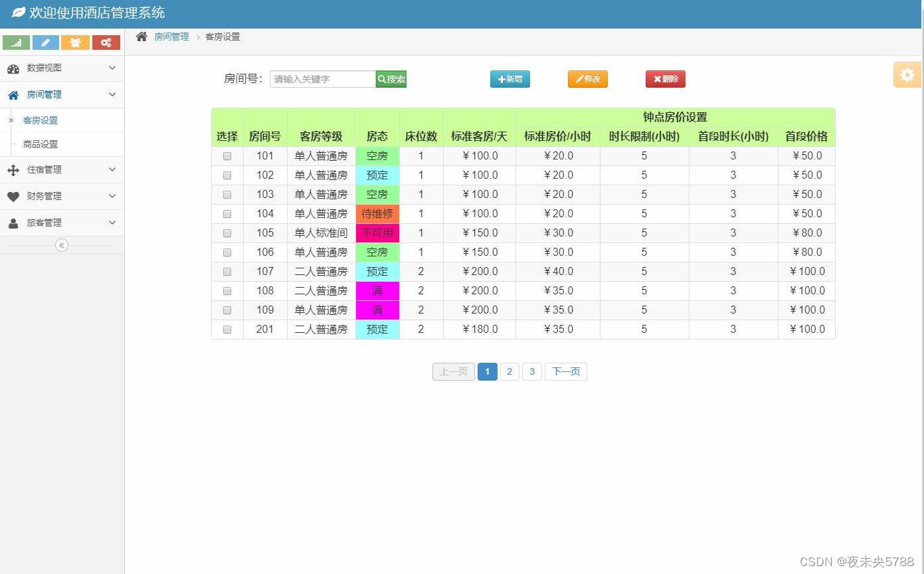Expand the 财务管理 menu chevron
The width and height of the screenshot is (924, 574).
pyautogui.click(x=112, y=196)
